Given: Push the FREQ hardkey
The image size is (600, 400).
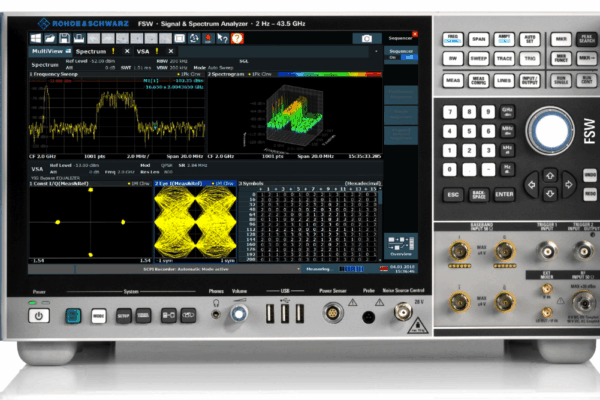Looking at the screenshot, I should pos(453,39).
